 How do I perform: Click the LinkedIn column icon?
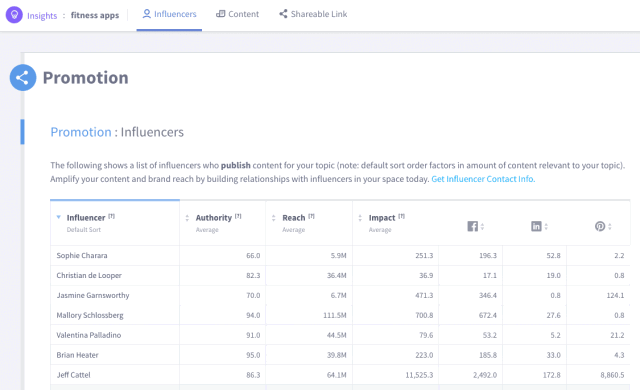536,226
